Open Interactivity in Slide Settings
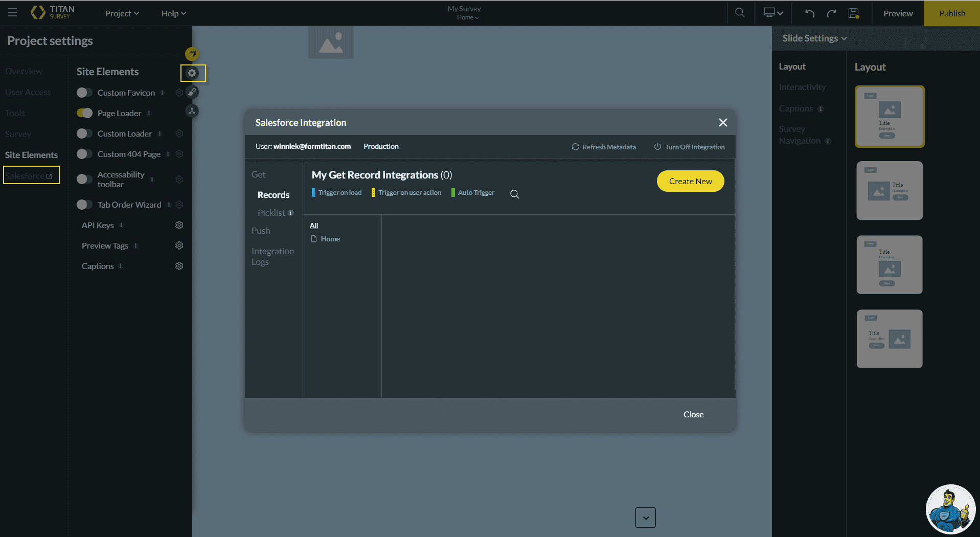The image size is (980, 537). tap(802, 87)
